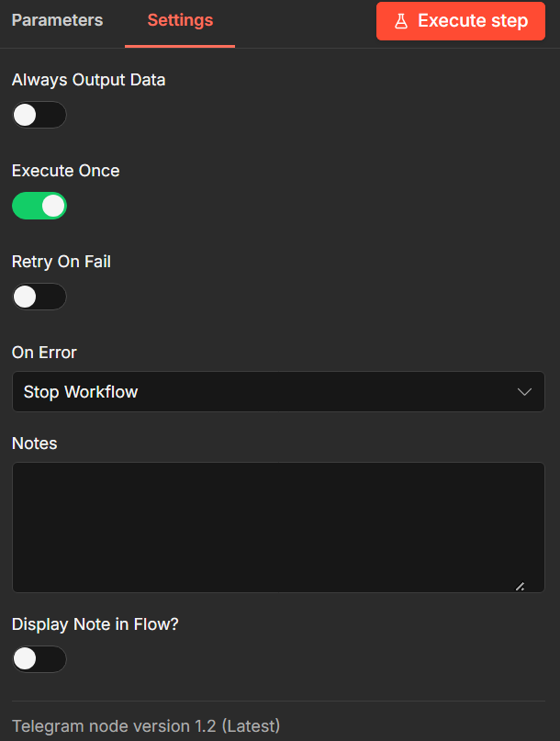The image size is (560, 741).
Task: Click inside the Notes text area
Action: pos(277,527)
